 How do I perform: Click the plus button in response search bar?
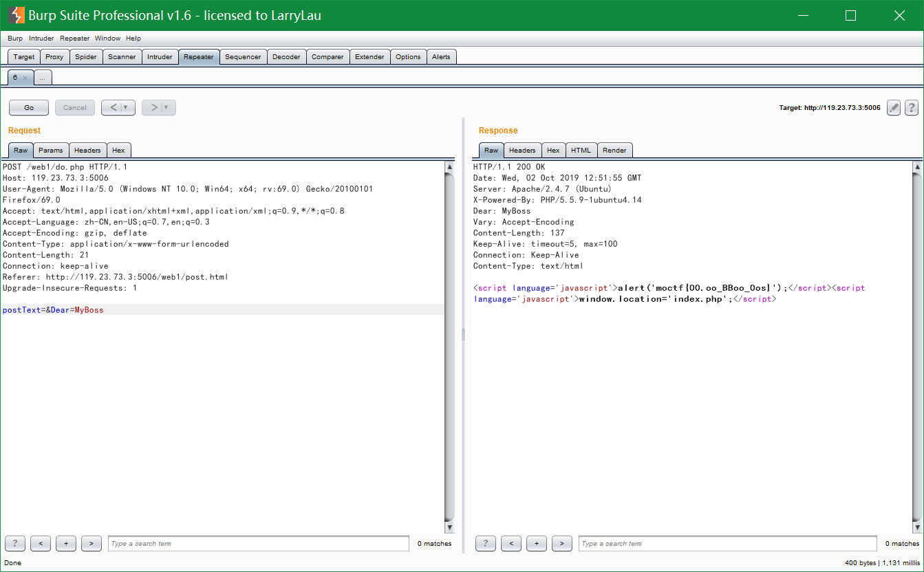click(537, 543)
